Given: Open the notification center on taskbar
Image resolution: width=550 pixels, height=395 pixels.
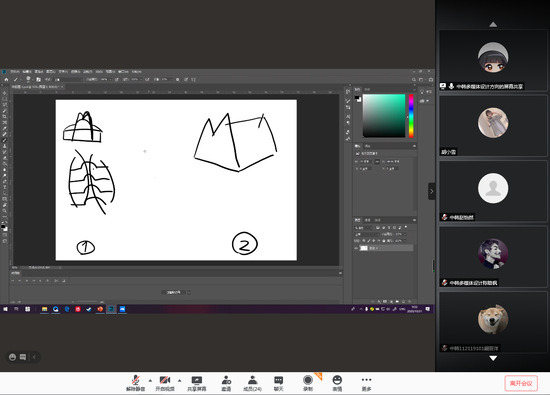Looking at the screenshot, I should pos(428,309).
